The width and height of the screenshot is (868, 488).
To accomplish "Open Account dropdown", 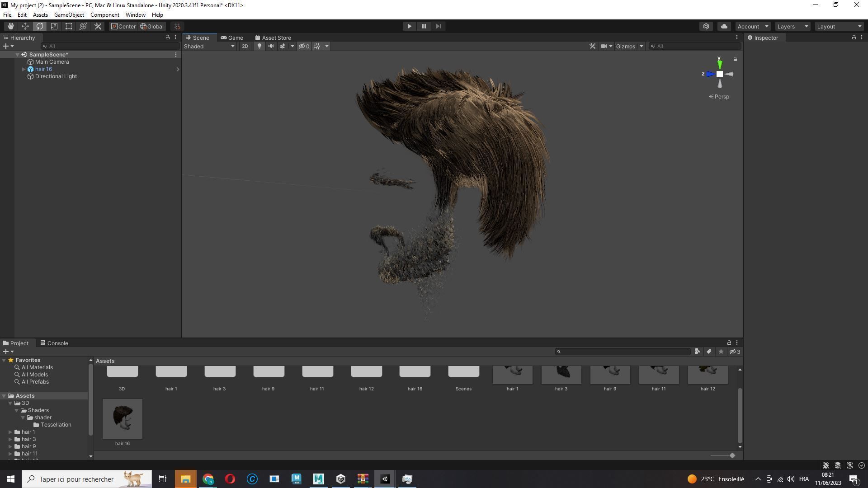I will pyautogui.click(x=752, y=26).
